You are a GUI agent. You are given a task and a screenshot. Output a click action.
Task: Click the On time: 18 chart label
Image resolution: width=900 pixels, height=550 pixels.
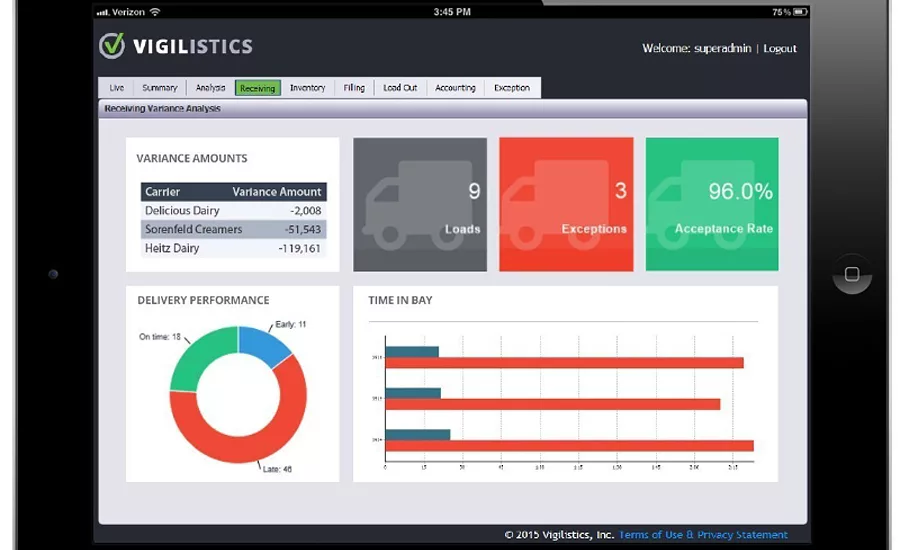coord(160,336)
